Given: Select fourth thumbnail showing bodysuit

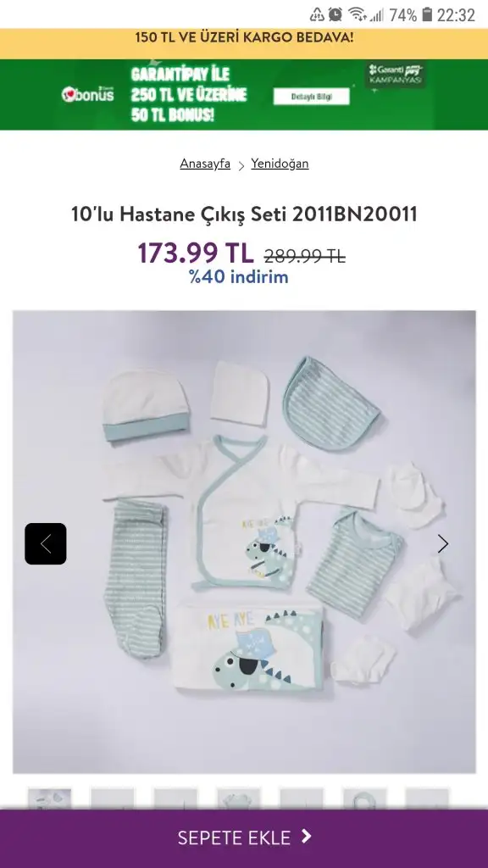Looking at the screenshot, I should tap(238, 798).
